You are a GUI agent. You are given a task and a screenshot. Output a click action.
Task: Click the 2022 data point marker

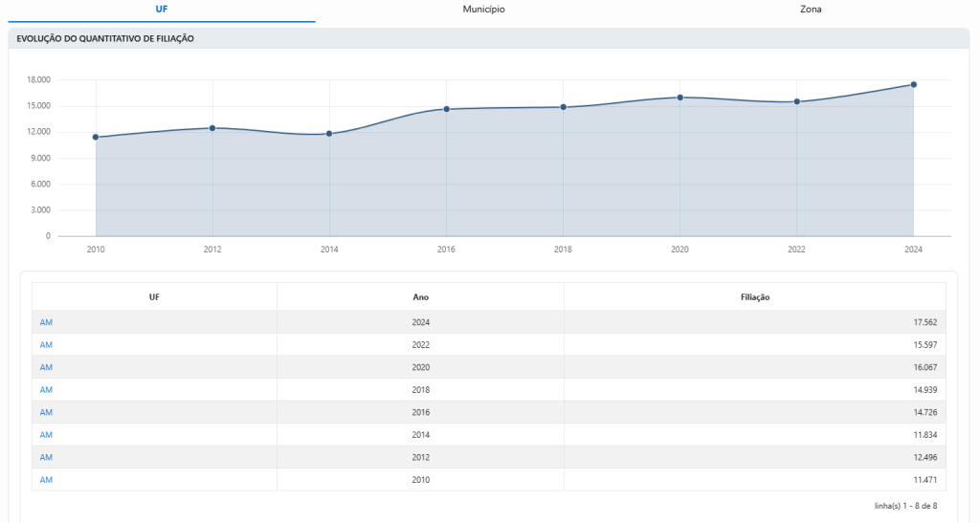click(x=797, y=101)
